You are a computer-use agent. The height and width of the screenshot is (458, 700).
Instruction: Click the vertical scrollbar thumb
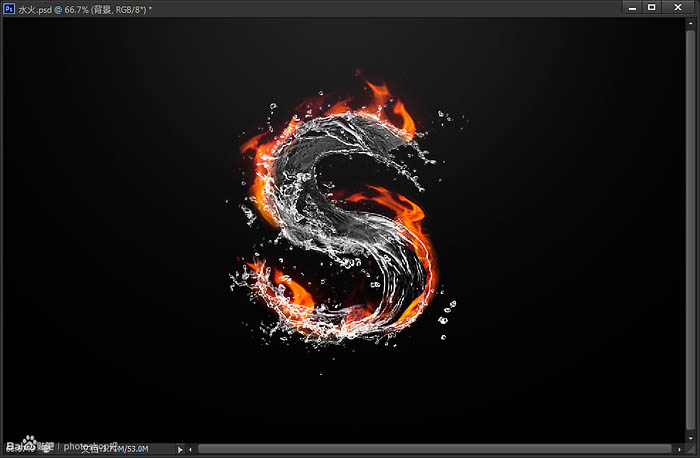690,230
